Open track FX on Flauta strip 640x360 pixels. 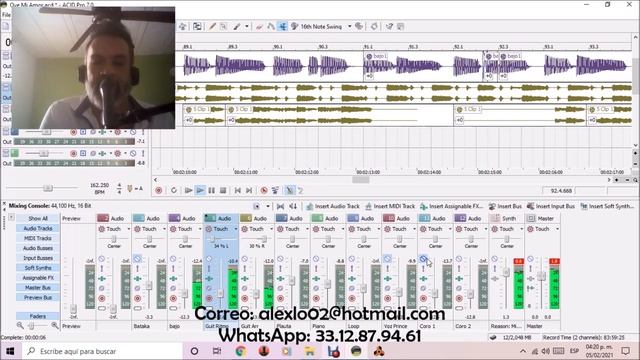[x=280, y=279]
